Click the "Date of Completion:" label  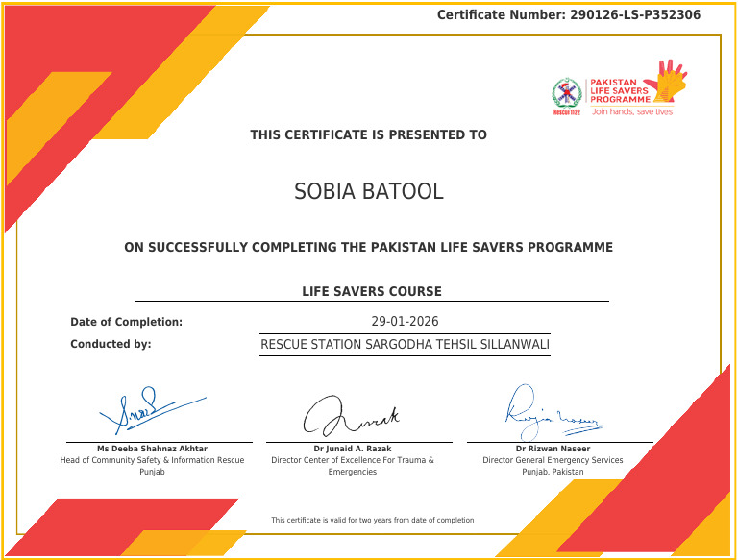(x=126, y=322)
